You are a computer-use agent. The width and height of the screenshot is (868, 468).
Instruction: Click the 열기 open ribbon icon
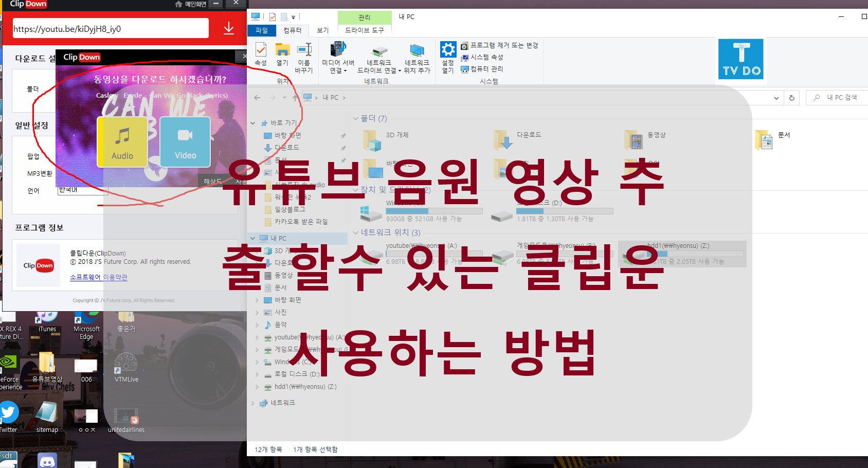[x=282, y=54]
